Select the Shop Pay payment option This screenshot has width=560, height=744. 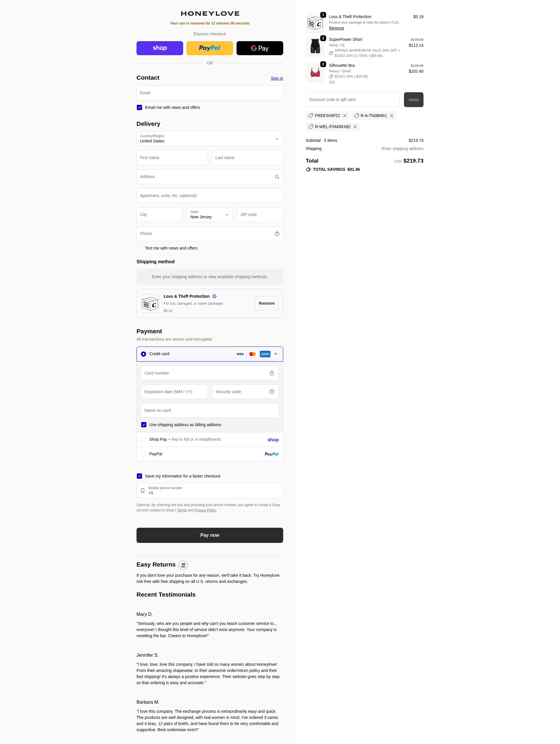coord(143,440)
